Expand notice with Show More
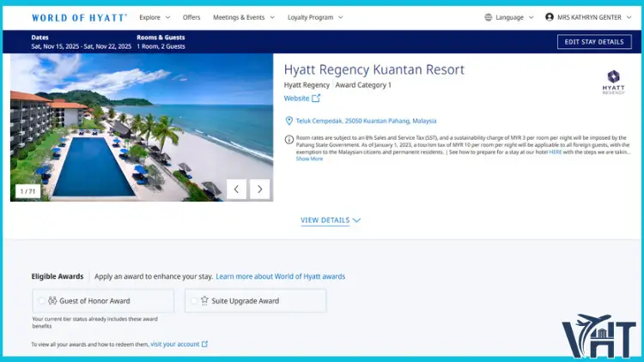 tap(309, 159)
